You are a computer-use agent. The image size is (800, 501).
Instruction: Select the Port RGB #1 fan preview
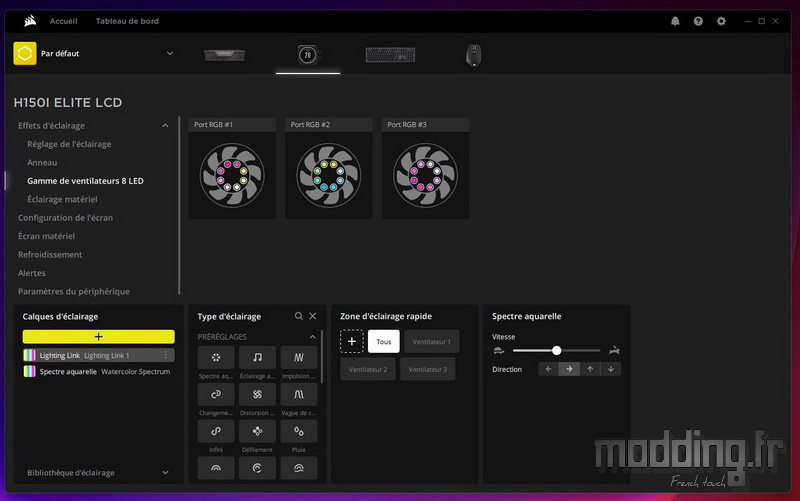point(232,175)
